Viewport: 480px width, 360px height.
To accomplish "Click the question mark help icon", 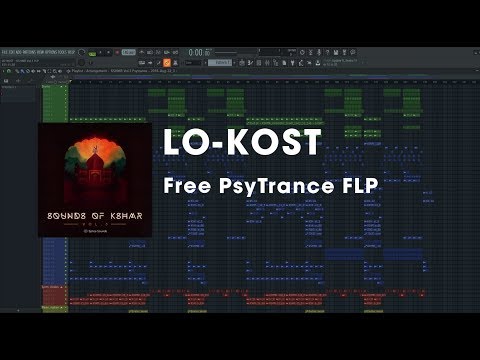I will 327,52.
